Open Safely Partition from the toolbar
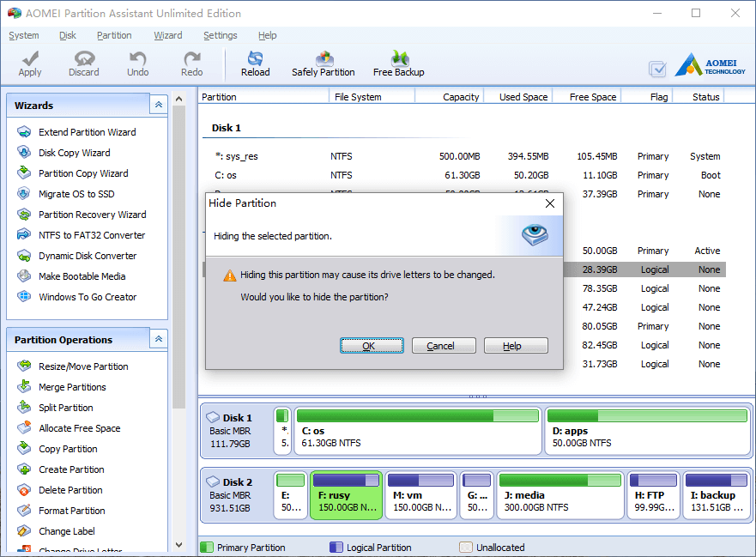Image resolution: width=756 pixels, height=557 pixels. point(323,64)
